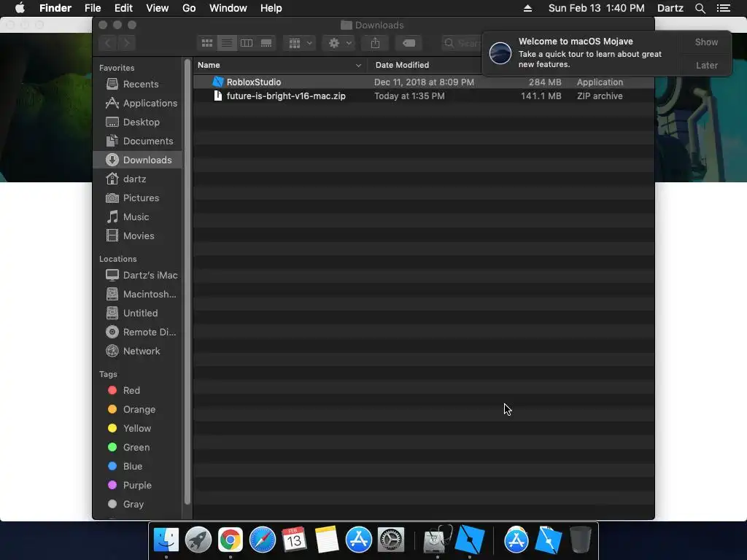Screen dimensions: 747x560
Task: Click the Share toolbar button
Action: (376, 43)
